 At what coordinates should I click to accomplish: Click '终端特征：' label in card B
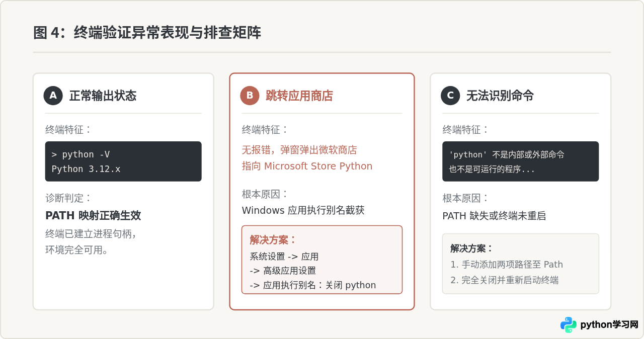[266, 130]
